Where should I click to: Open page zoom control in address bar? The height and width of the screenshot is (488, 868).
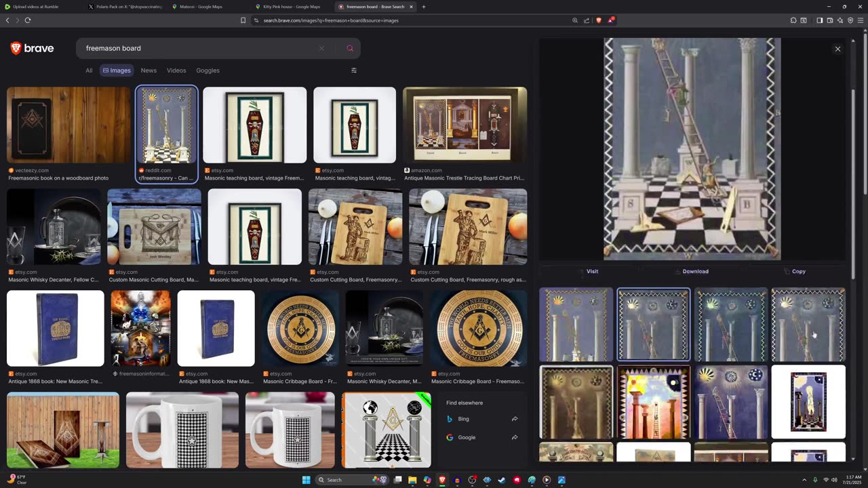[575, 20]
